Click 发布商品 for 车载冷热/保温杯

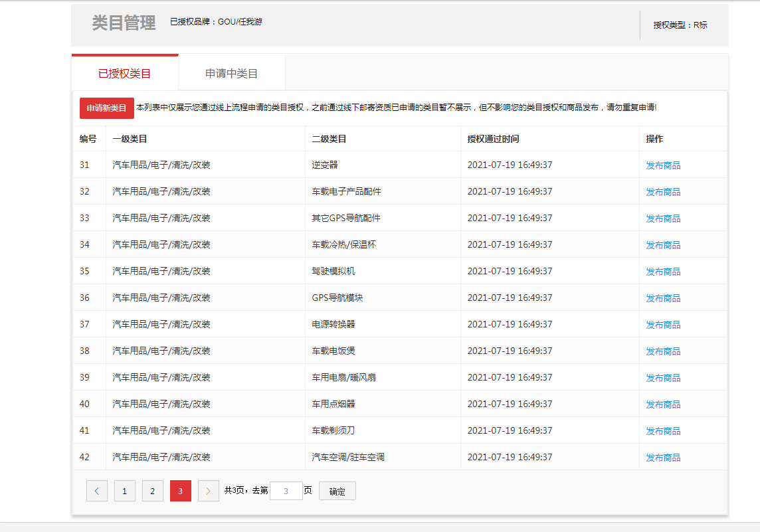point(663,245)
